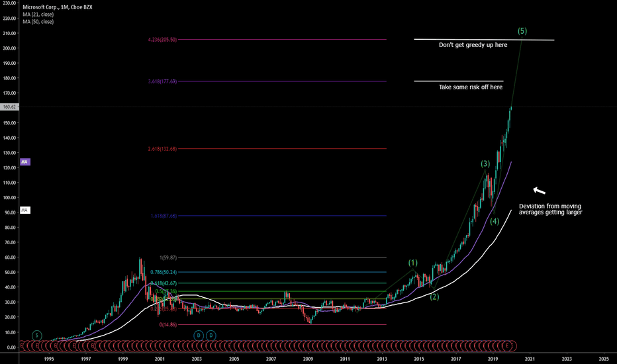Viewport: 617px width, 364px height.
Task: Click the white line above "Take some risk off here"
Action: pos(458,81)
